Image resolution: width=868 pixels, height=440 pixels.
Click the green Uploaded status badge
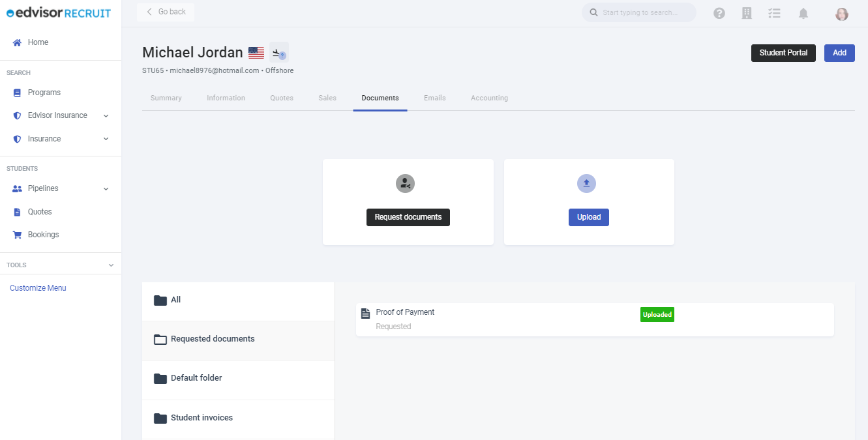coord(657,314)
